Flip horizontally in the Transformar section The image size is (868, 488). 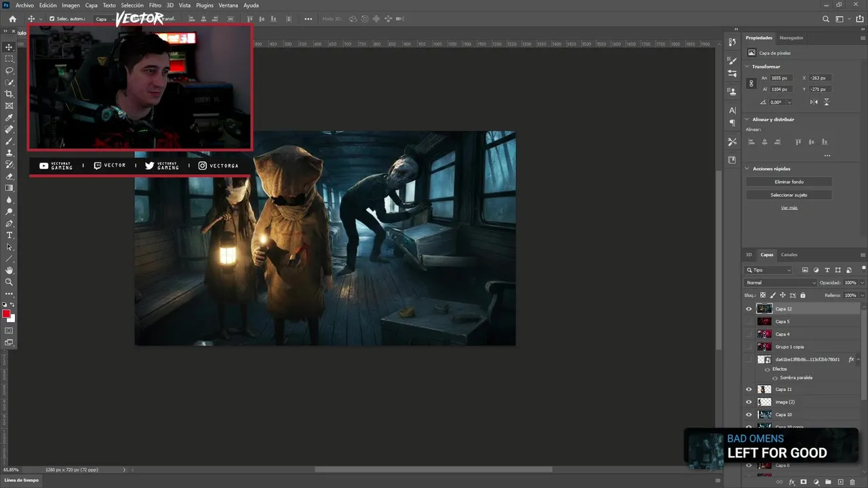tap(814, 102)
